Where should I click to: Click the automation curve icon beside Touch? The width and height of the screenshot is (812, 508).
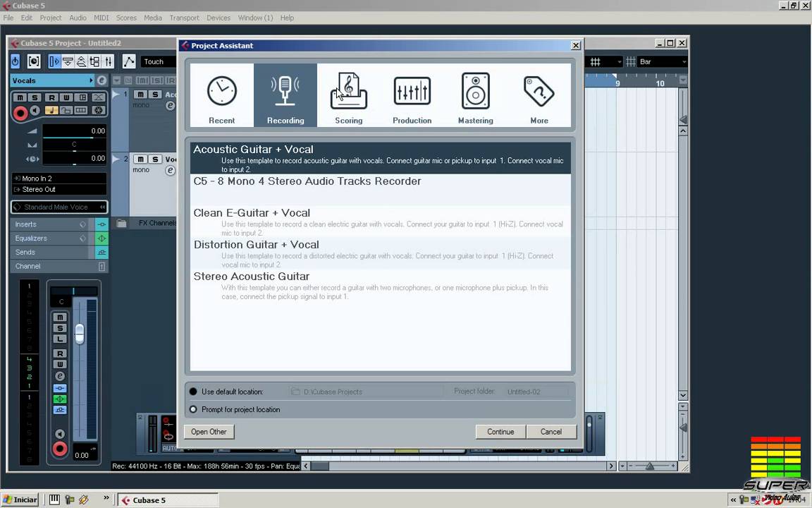128,61
